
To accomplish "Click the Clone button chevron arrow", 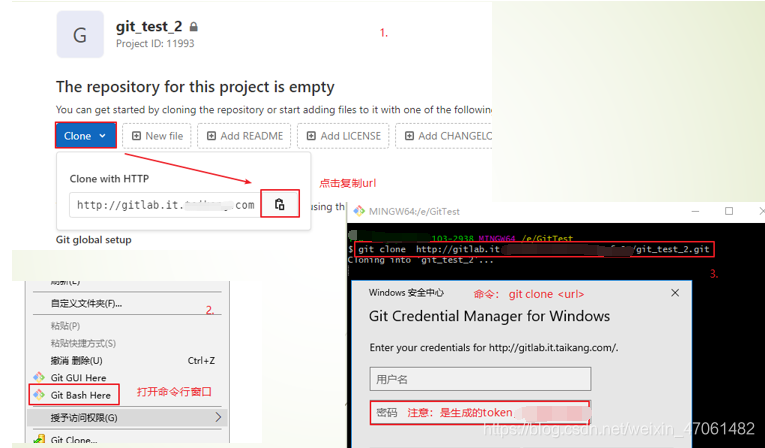I will tap(102, 136).
